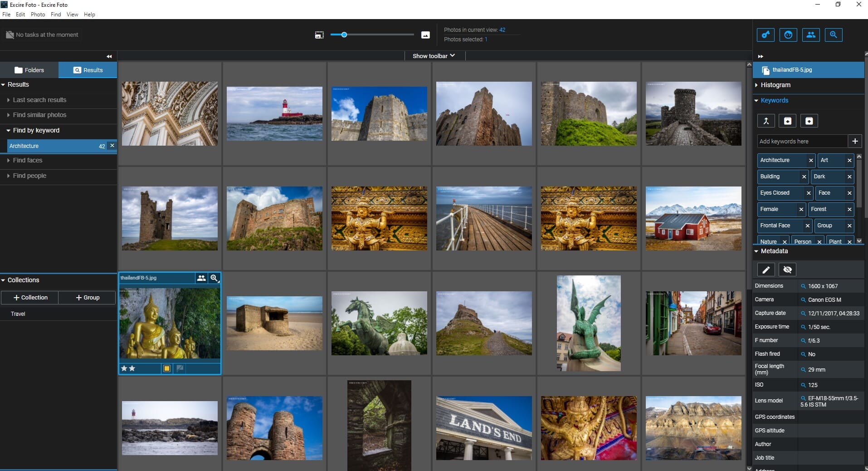The image size is (868, 471).
Task: Collapse the right panel double-arrow
Action: coord(761,56)
